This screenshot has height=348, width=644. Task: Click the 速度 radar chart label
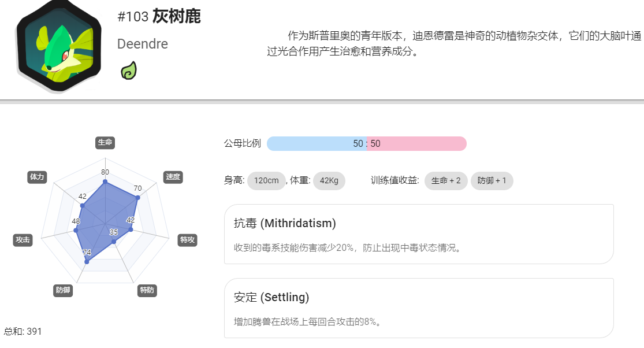(x=173, y=177)
